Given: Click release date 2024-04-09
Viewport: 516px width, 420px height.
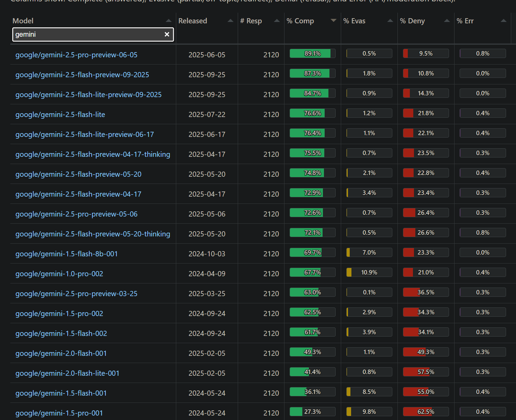Looking at the screenshot, I should [x=207, y=274].
